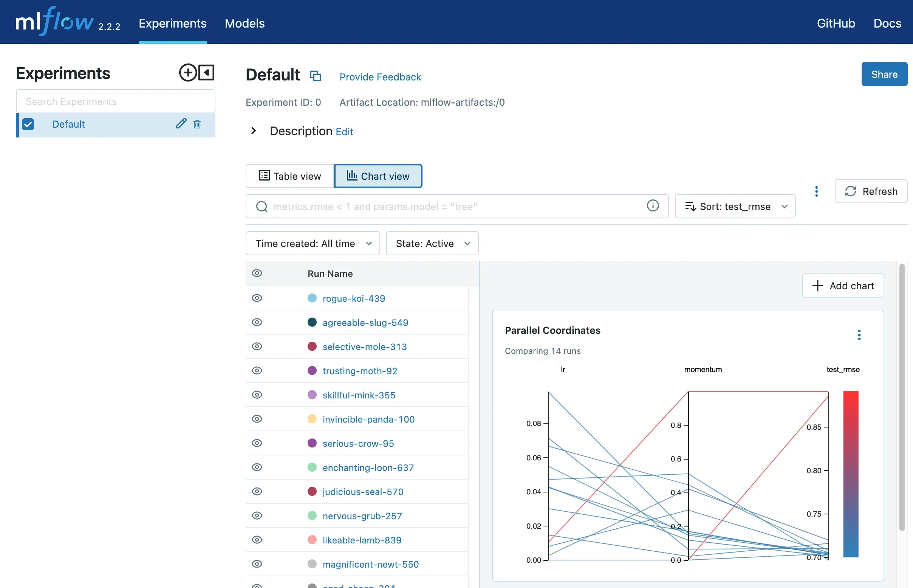This screenshot has height=588, width=913.
Task: Create a new experiment with the plus icon
Action: (x=187, y=73)
